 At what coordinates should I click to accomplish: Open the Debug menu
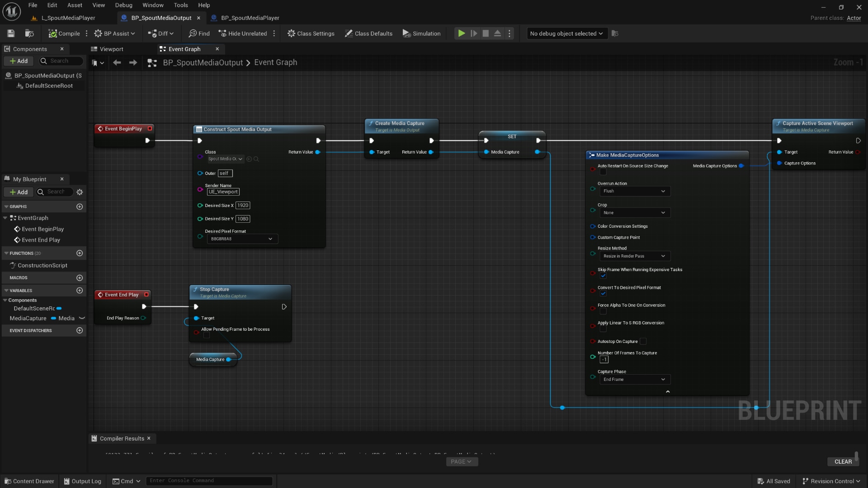coord(123,5)
